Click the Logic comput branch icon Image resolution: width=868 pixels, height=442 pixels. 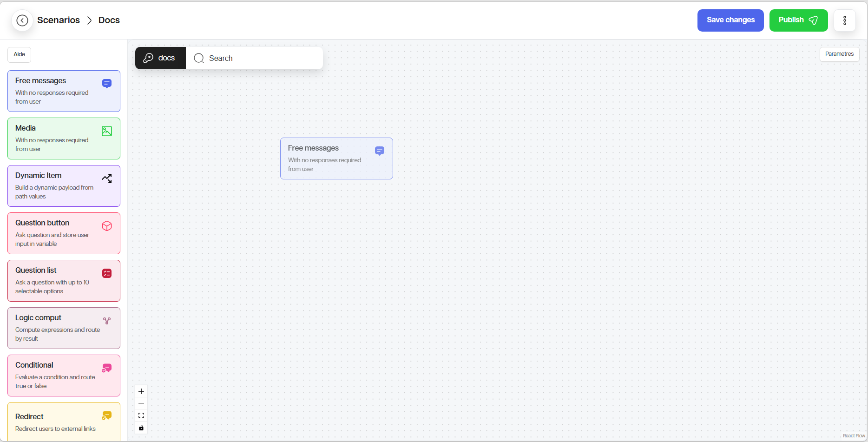tap(107, 321)
